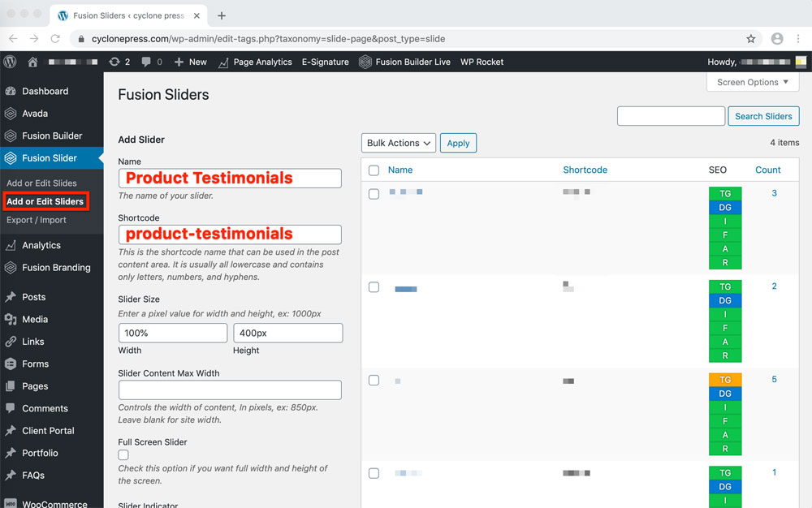Viewport: 812px width, 508px height.
Task: Close the Fusion Sliders browser tab
Action: tap(197, 15)
